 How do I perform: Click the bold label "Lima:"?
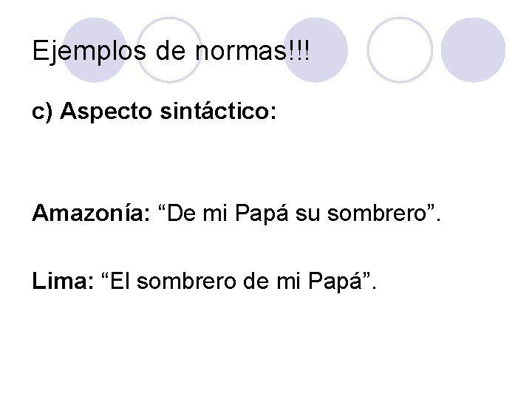coord(63,282)
